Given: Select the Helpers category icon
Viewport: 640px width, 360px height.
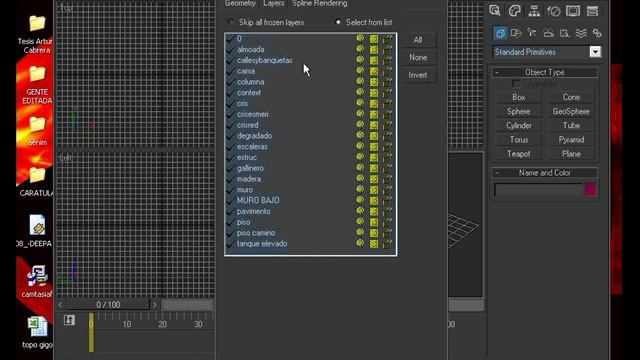Looking at the screenshot, I should [564, 33].
